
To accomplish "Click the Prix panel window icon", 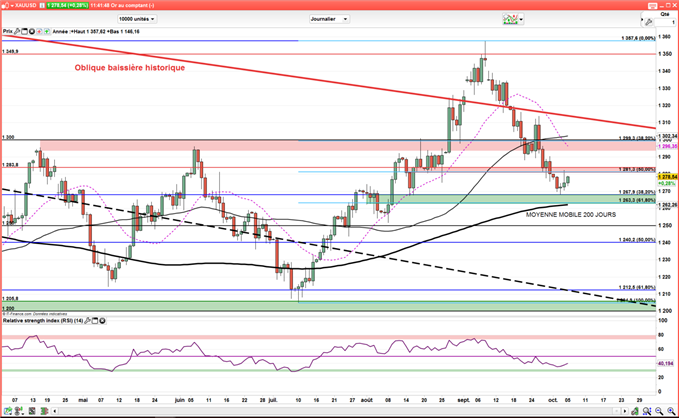I will (24, 31).
